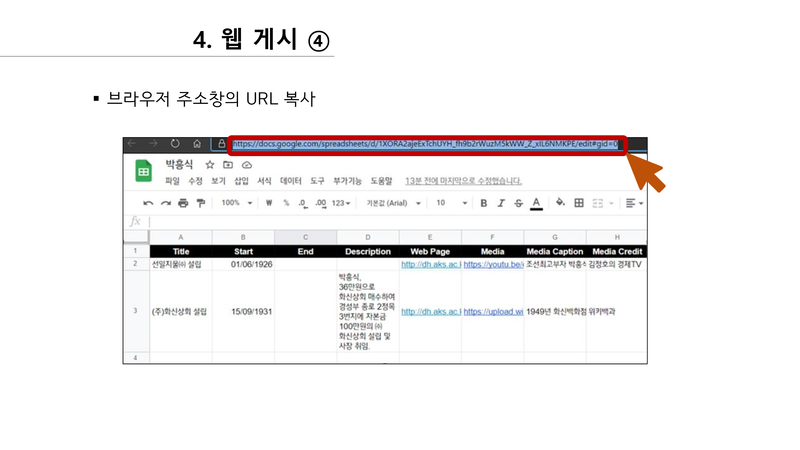Click the move to folder icon
The width and height of the screenshot is (800, 450).
pyautogui.click(x=228, y=165)
